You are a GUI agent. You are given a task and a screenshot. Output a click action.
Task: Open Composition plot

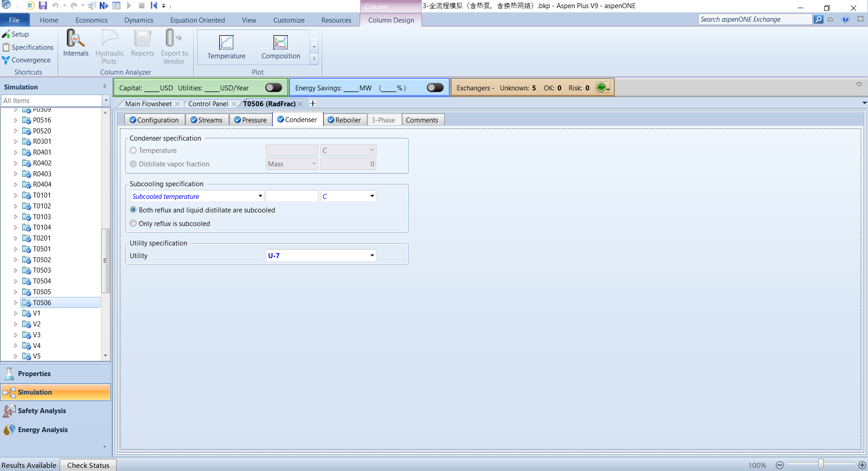click(x=280, y=47)
